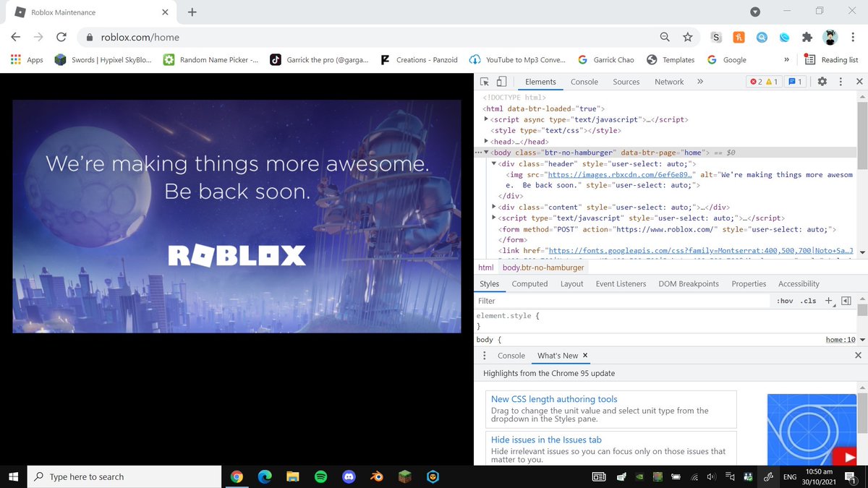Collapse the div class header node
The image size is (868, 488).
(x=494, y=163)
